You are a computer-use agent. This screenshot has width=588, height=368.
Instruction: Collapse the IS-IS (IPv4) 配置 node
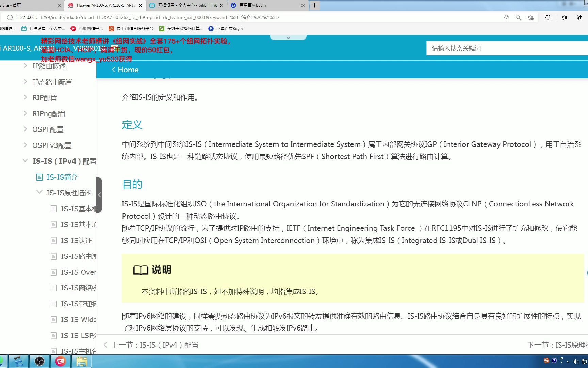coord(25,160)
